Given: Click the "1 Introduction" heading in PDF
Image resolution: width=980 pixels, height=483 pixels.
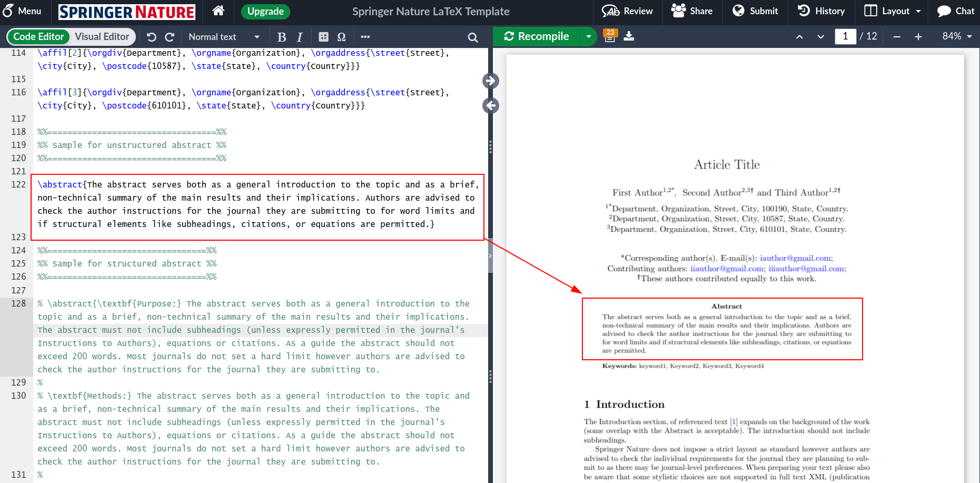Looking at the screenshot, I should click(x=624, y=405).
